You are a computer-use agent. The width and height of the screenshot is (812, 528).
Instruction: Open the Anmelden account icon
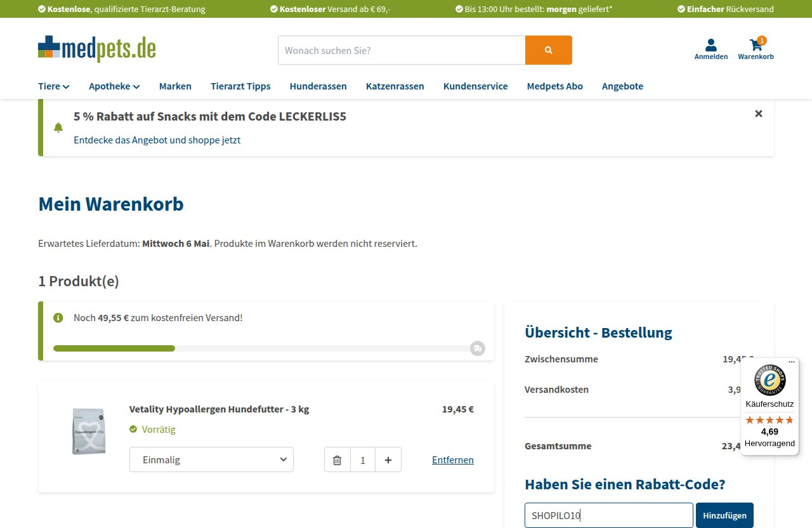click(711, 49)
